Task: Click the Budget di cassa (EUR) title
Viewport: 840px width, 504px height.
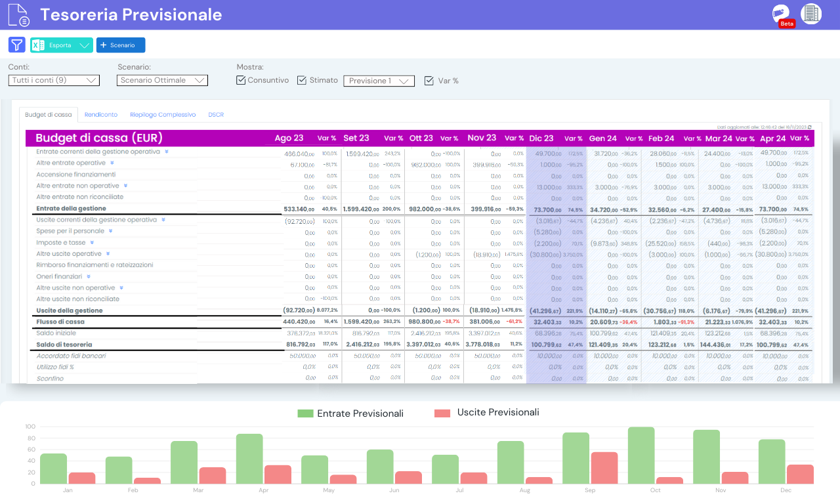Action: pos(99,138)
